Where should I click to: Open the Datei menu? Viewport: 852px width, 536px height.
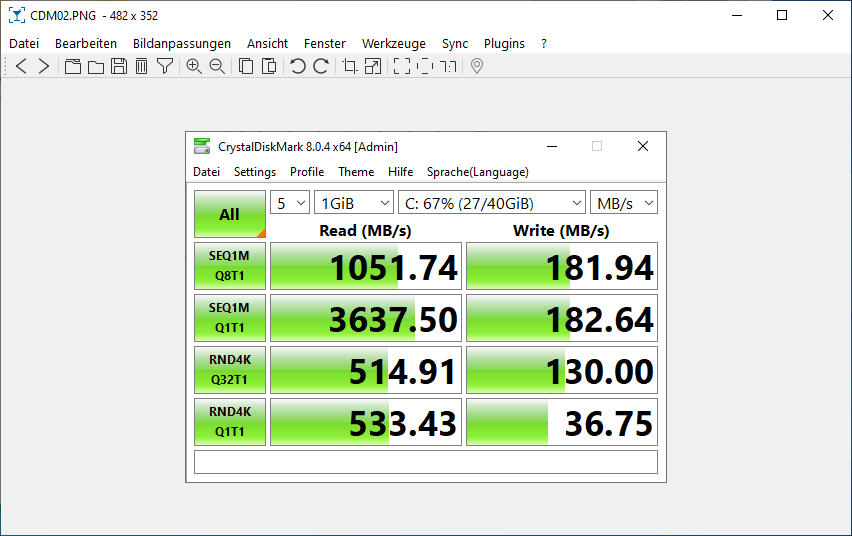point(24,43)
